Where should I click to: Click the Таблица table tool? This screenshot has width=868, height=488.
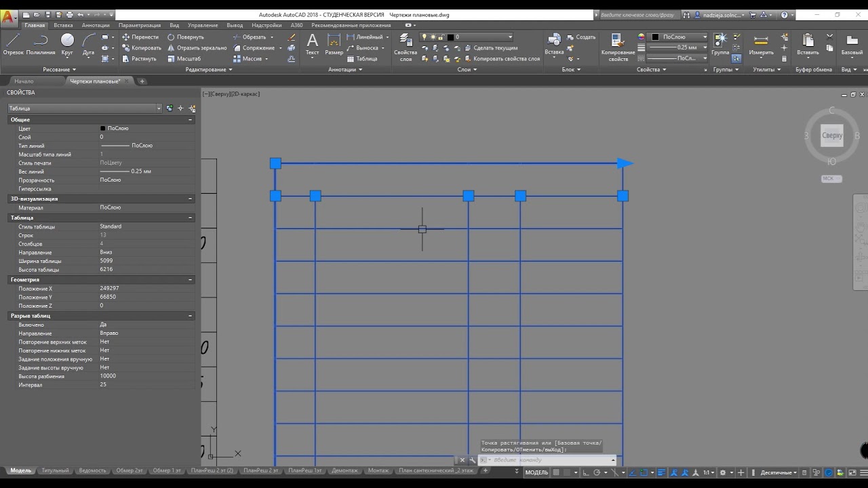pyautogui.click(x=362, y=59)
